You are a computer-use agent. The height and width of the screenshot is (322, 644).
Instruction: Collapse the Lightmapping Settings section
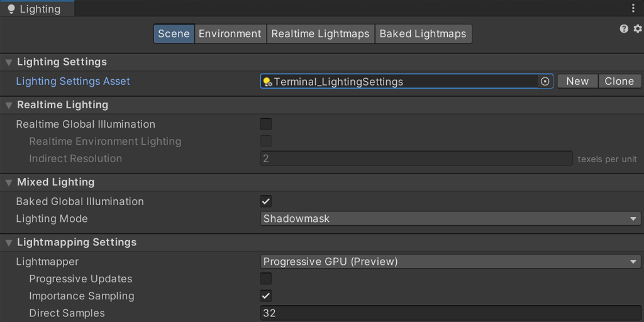(9, 243)
